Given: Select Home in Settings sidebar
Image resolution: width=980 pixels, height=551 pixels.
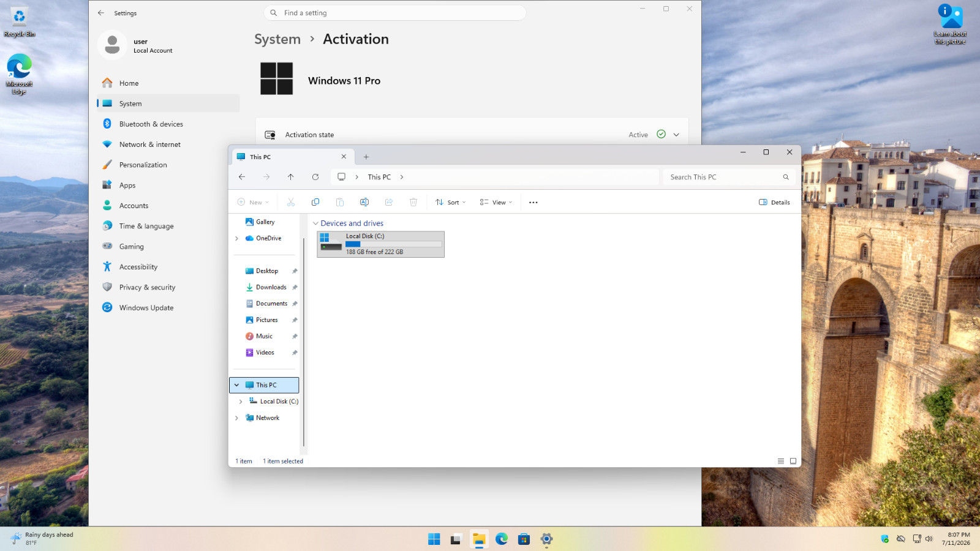Looking at the screenshot, I should click(168, 83).
